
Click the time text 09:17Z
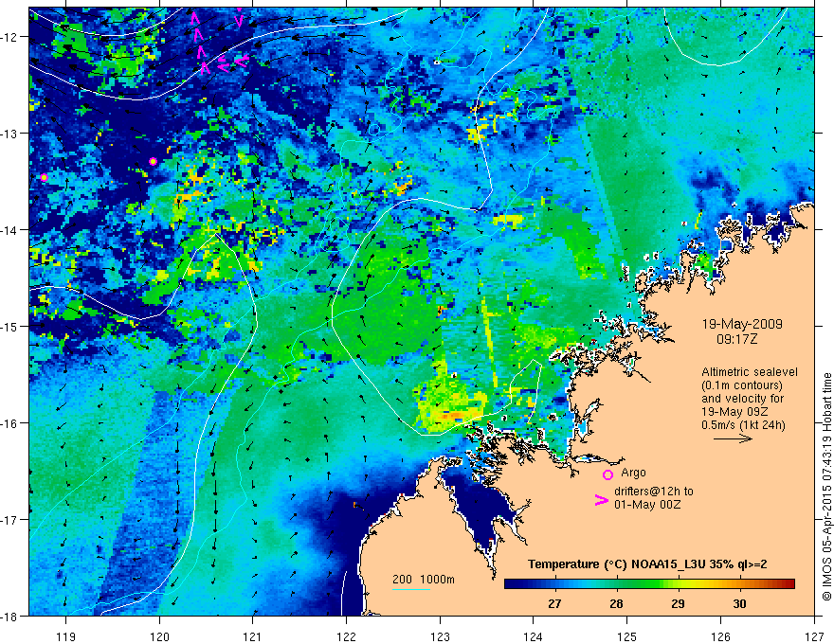point(736,338)
